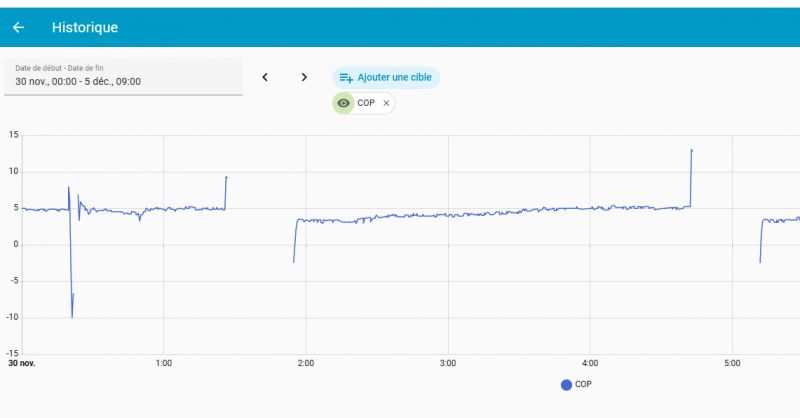
Task: Click the playlist-add icon beside Ajouter une cible
Action: [346, 77]
